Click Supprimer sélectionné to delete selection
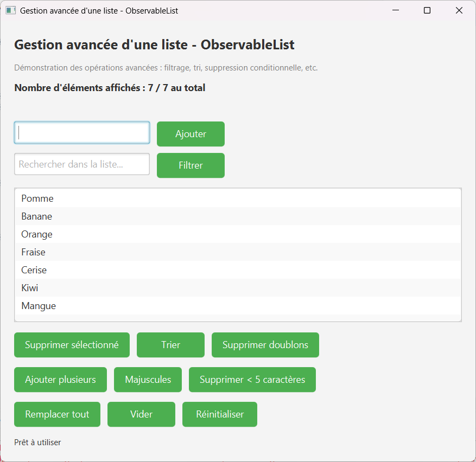Viewport: 476px width, 462px height. coord(71,344)
